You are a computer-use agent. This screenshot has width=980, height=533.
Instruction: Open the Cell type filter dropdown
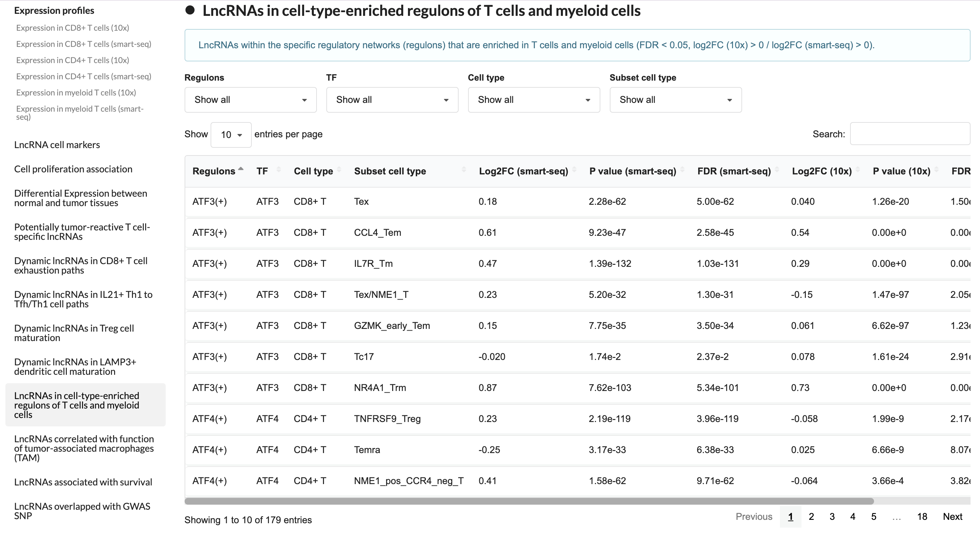[534, 100]
